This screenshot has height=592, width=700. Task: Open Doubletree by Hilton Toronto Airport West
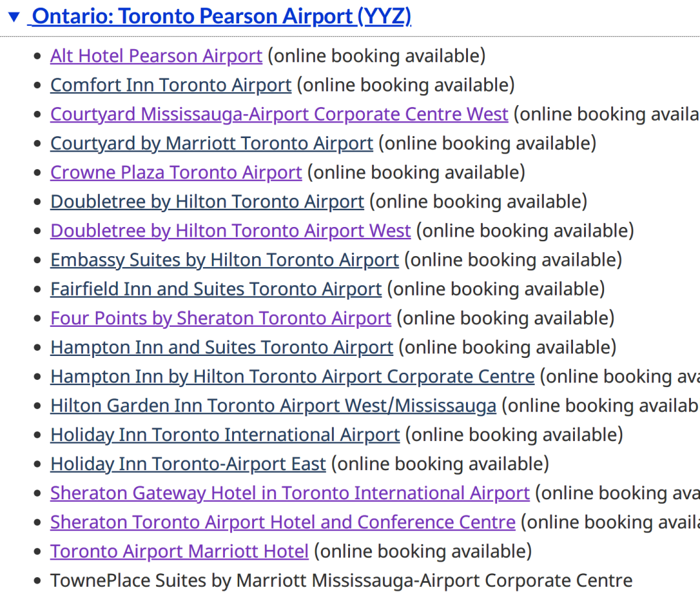(x=230, y=231)
